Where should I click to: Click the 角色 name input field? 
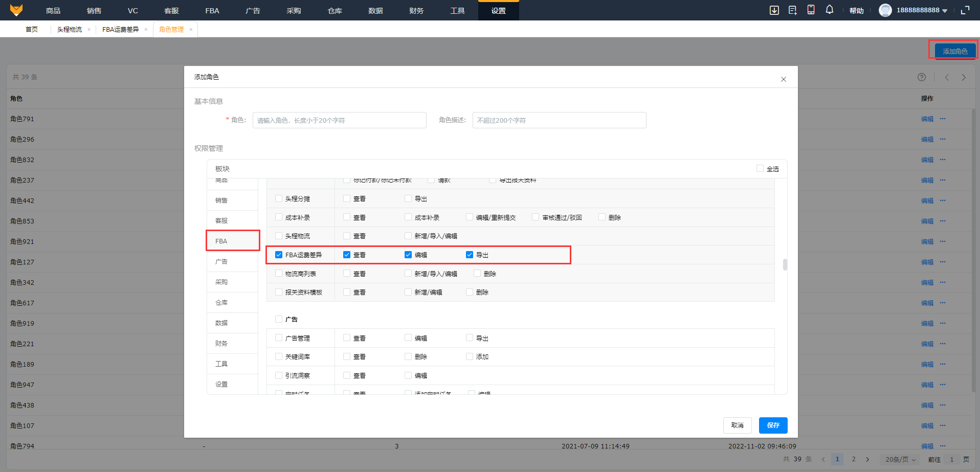coord(339,121)
